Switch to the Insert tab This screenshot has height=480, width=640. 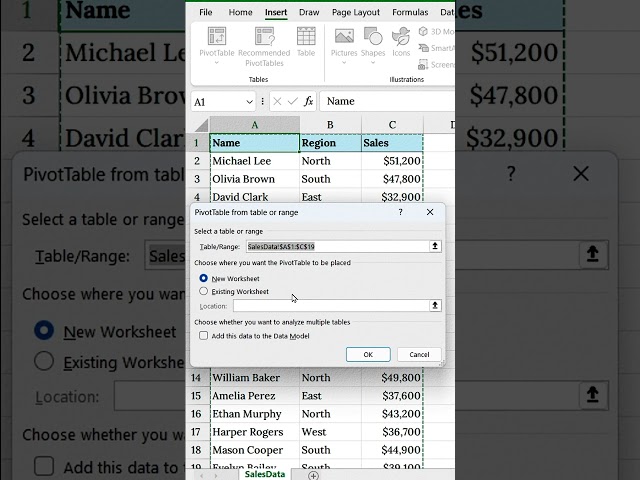276,12
